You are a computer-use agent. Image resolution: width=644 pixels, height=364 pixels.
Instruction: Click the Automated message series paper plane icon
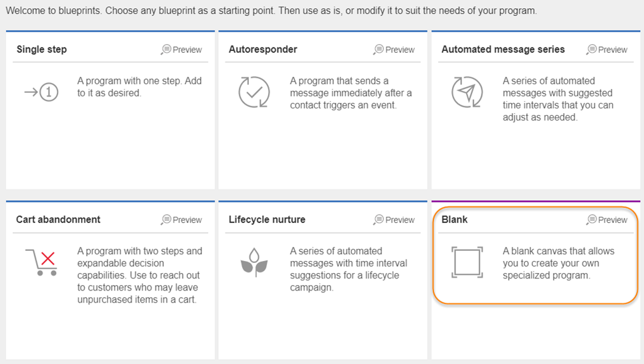(x=467, y=92)
